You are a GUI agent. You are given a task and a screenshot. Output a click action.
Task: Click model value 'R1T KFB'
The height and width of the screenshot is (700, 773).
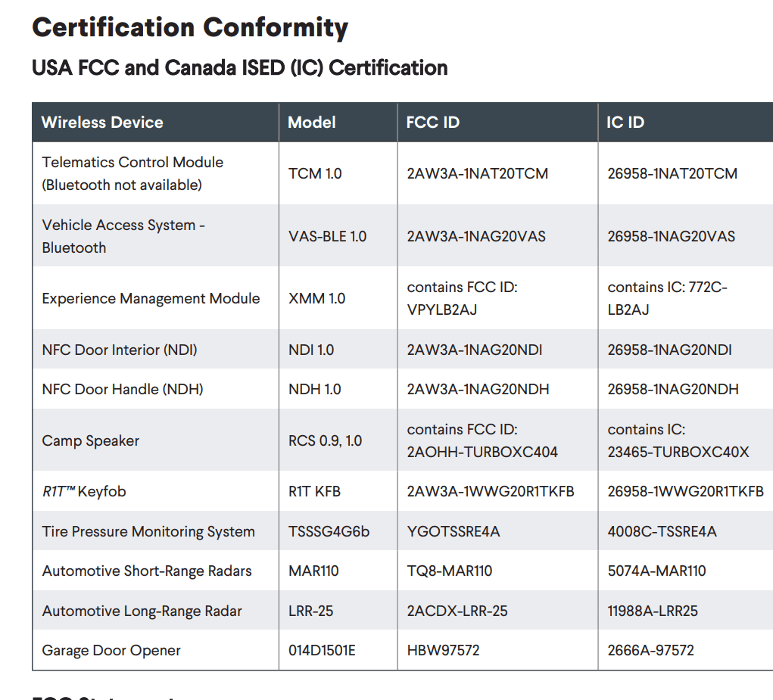tap(314, 492)
